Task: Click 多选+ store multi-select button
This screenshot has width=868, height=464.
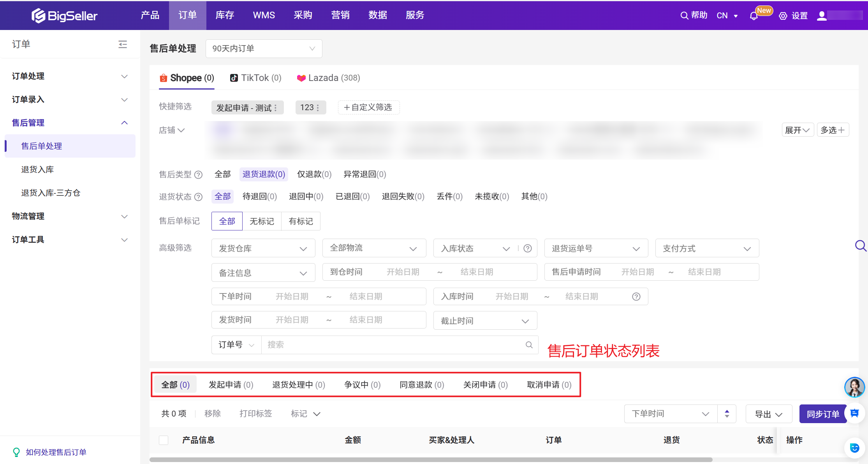Action: click(x=833, y=130)
